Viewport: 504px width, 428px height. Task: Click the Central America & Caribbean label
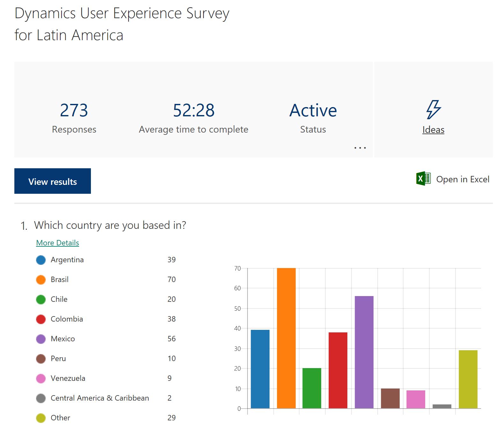tap(100, 398)
